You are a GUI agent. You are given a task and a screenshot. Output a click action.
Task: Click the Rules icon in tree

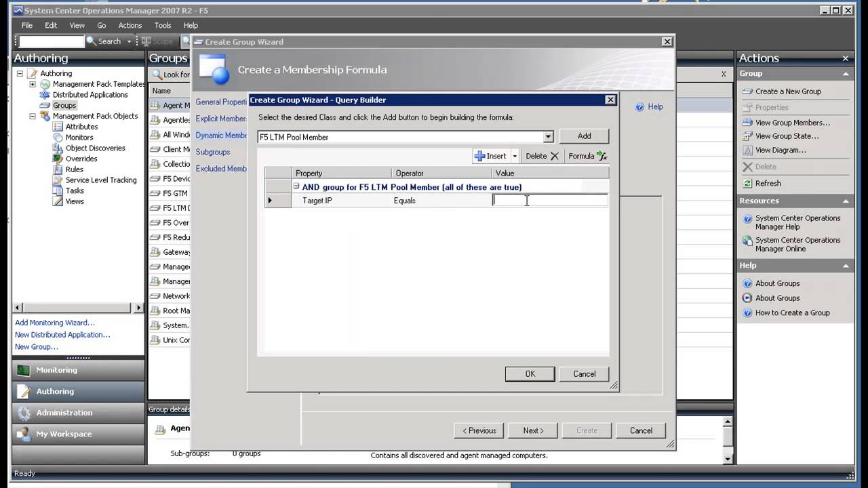click(58, 169)
